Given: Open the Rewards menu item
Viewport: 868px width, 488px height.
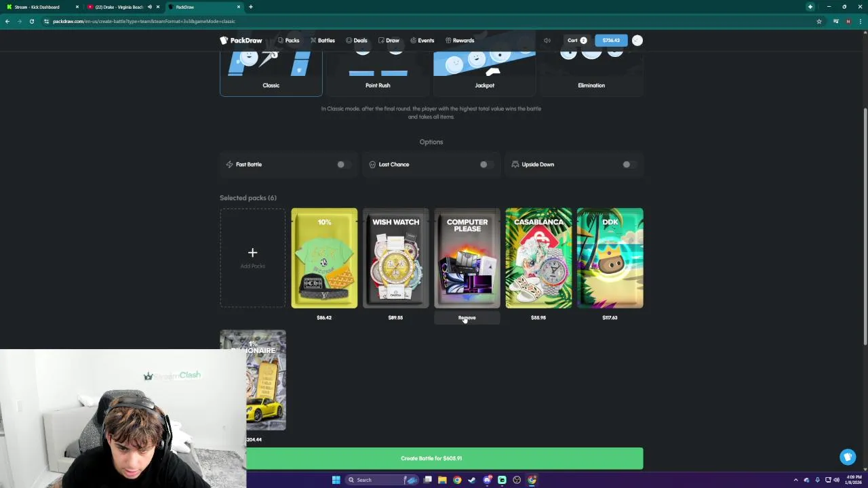Looking at the screenshot, I should [460, 41].
